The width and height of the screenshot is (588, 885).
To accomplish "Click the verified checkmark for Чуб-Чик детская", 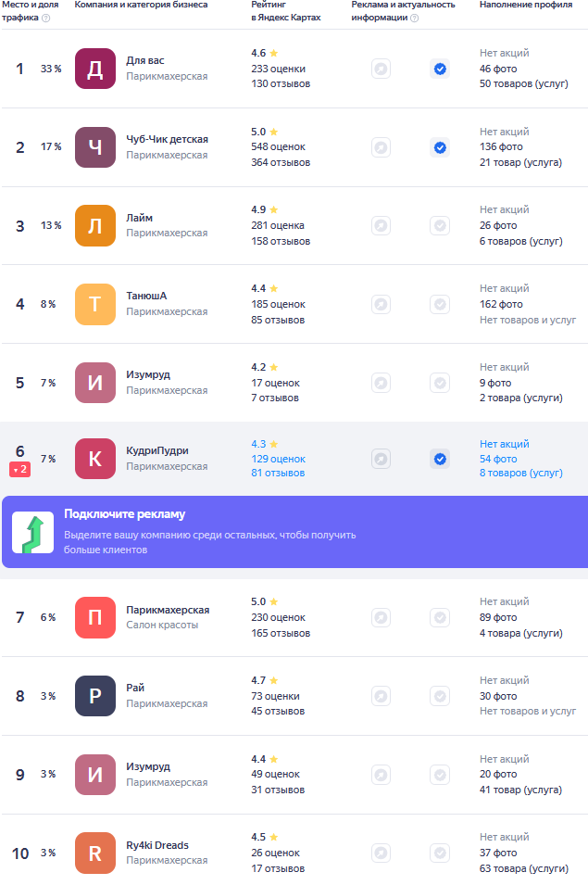I will pos(440,147).
